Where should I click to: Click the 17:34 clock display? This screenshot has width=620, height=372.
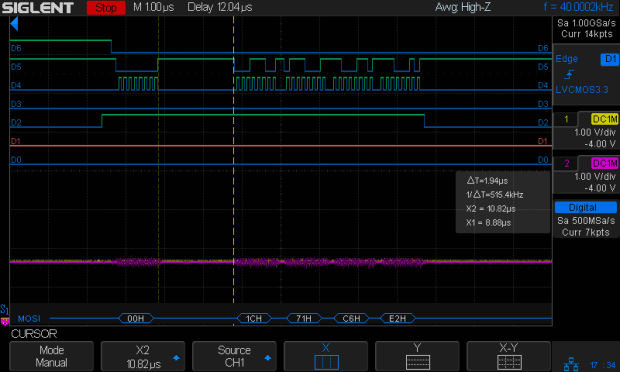tap(603, 365)
